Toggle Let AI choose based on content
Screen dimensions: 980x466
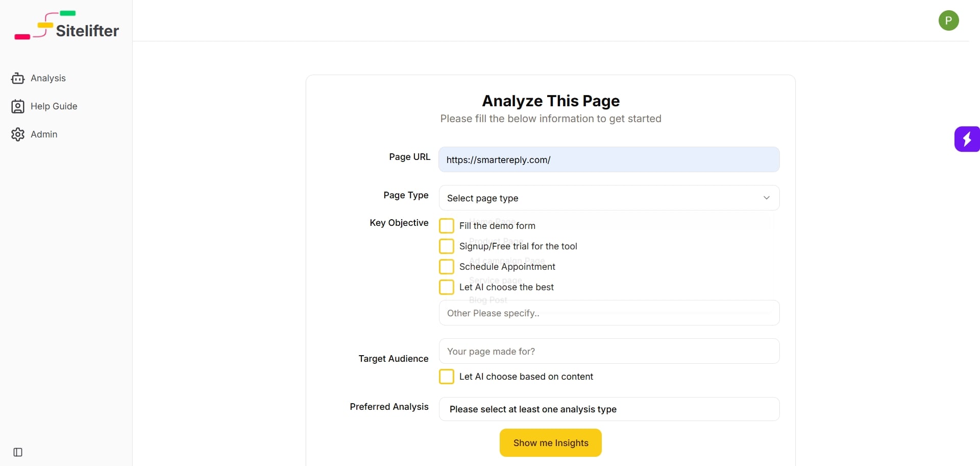(x=447, y=377)
